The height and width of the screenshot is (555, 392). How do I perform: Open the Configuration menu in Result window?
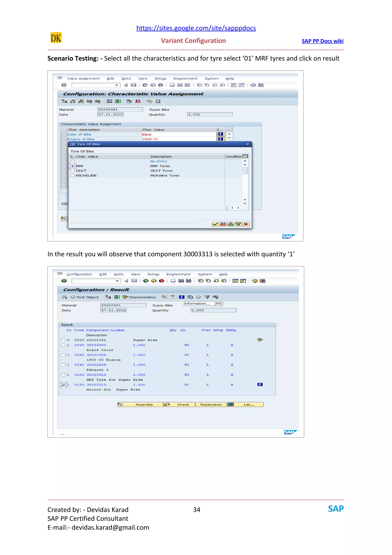tap(79, 274)
